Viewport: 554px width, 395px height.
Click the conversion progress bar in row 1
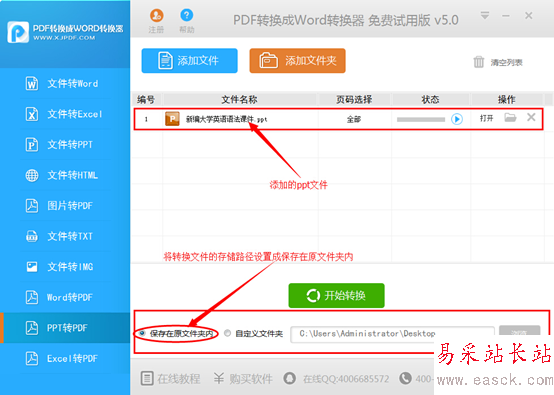[421, 119]
